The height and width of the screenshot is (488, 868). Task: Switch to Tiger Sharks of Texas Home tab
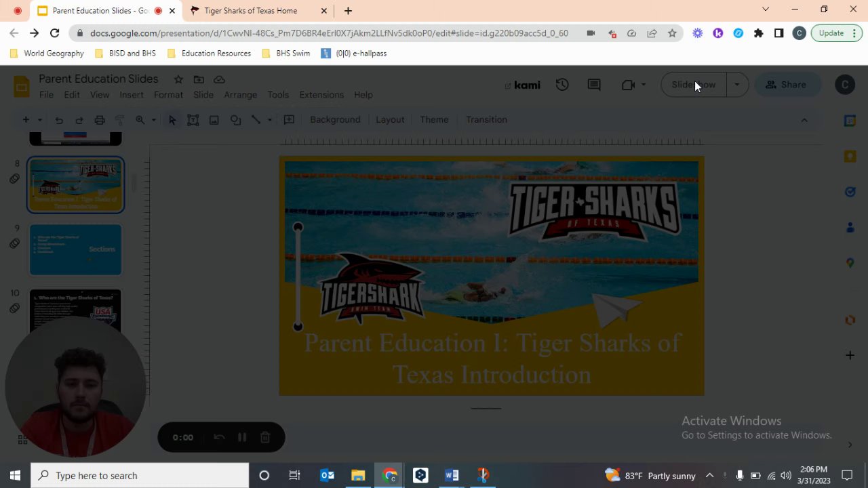(x=257, y=11)
